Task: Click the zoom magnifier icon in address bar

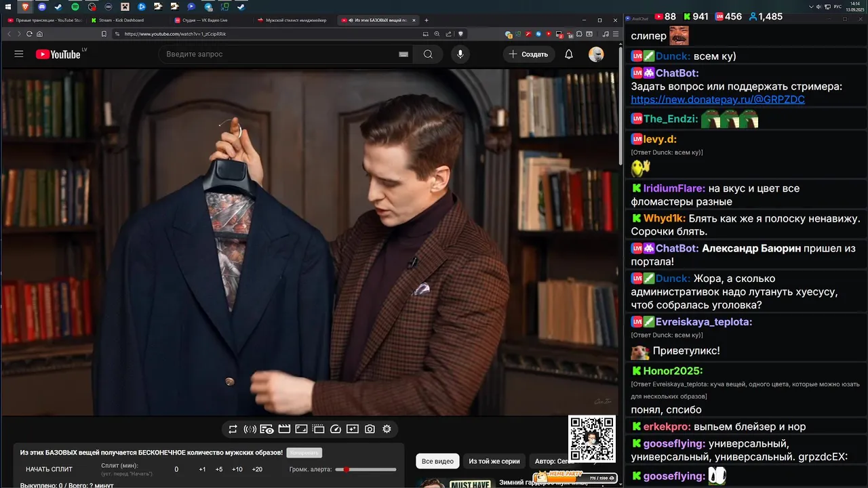Action: (437, 34)
